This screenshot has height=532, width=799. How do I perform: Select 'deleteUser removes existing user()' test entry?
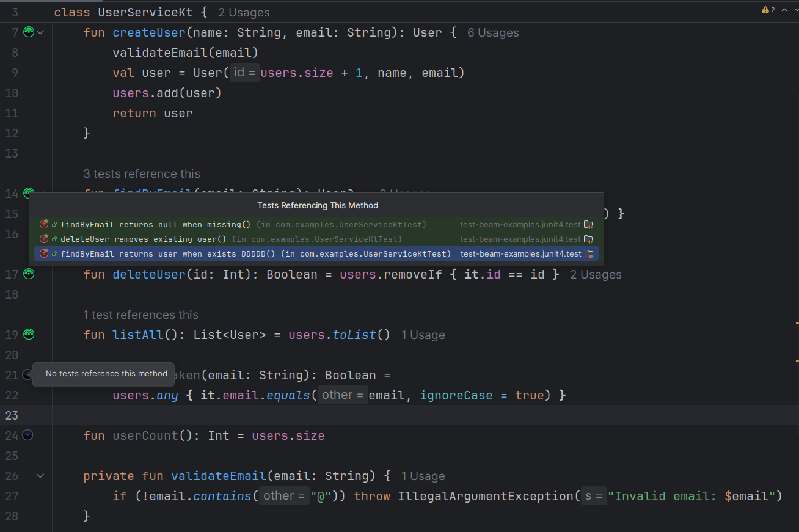coord(144,239)
